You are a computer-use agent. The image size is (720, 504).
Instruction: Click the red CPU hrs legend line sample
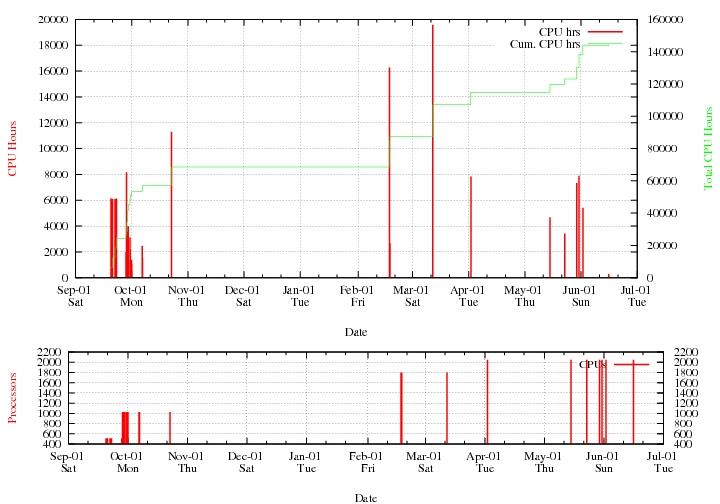pos(605,32)
